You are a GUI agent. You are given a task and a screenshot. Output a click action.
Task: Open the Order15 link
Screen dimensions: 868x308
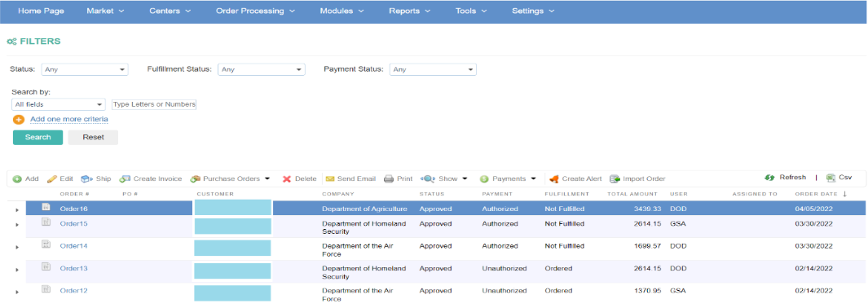pos(73,223)
